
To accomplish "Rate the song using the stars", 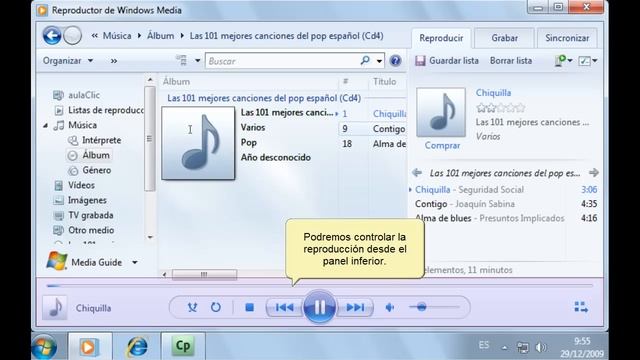I will pos(500,108).
